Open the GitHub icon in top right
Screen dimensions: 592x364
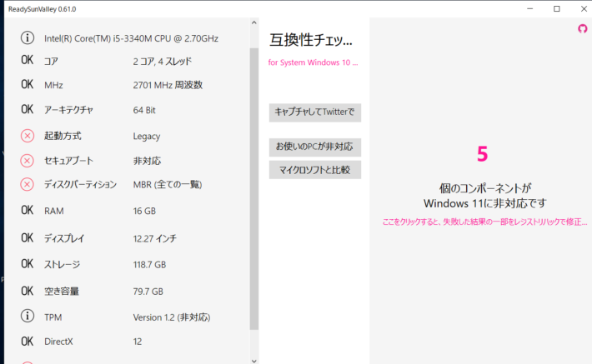pos(582,29)
